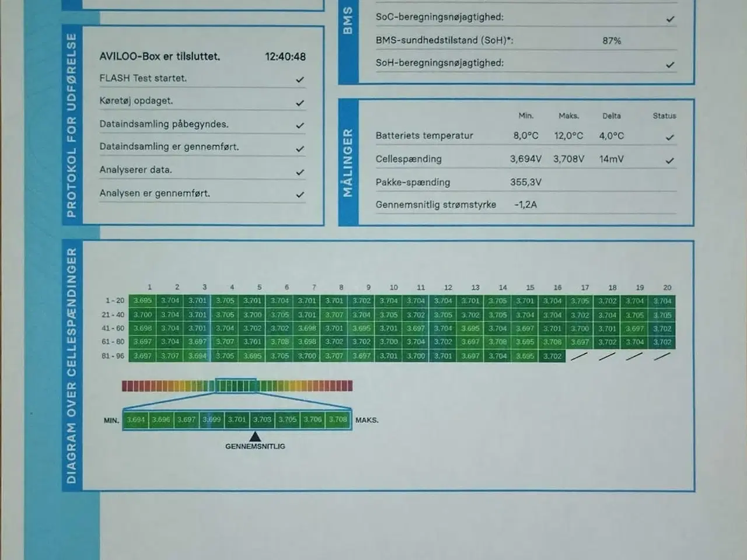Toggle the checkmark for Analysen er gennemført
Image resolution: width=747 pixels, height=560 pixels.
(300, 193)
